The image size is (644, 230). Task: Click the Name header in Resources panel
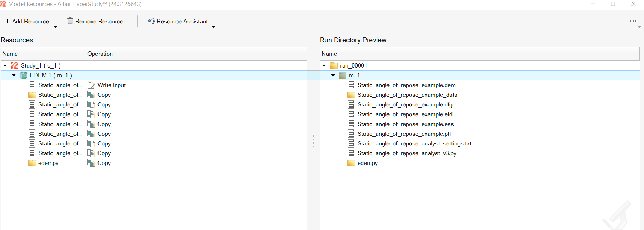click(x=44, y=54)
